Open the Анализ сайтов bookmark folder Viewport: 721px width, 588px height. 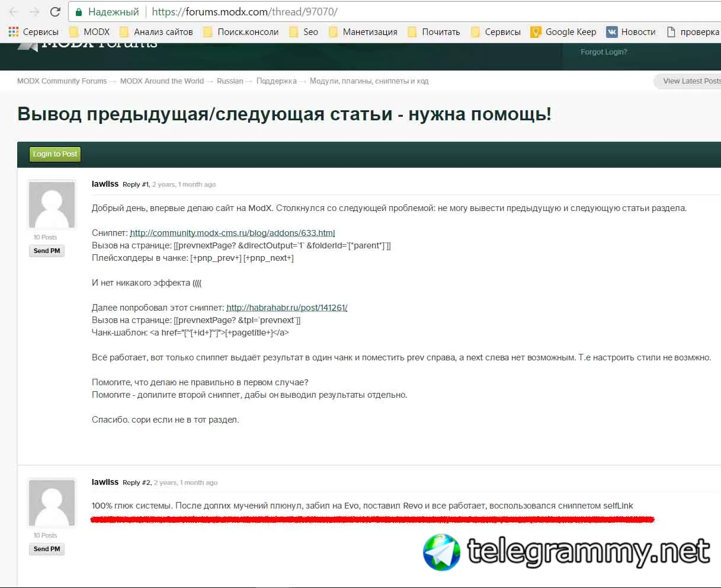point(156,32)
